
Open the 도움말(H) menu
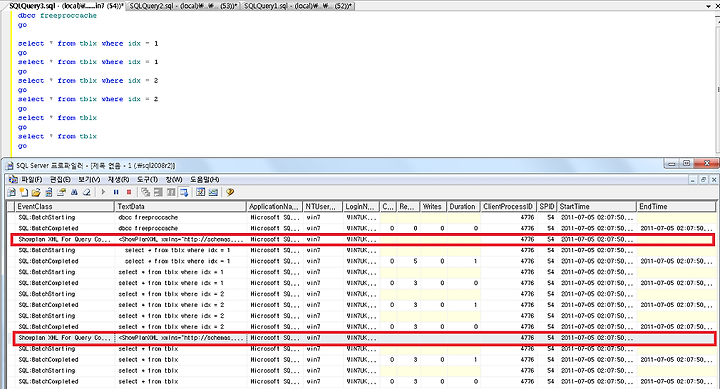pos(205,180)
